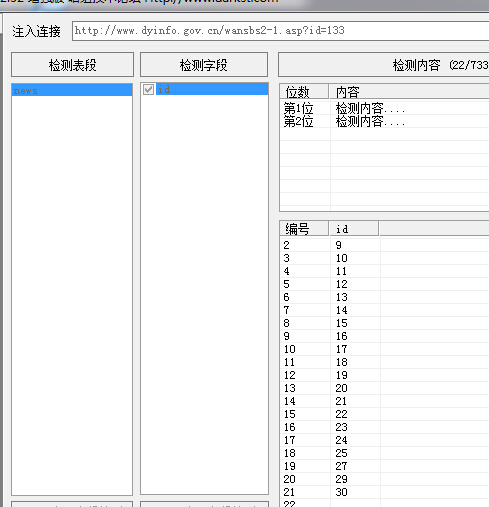This screenshot has width=489, height=507.
Task: Select result row with id 30
Action: (385, 492)
